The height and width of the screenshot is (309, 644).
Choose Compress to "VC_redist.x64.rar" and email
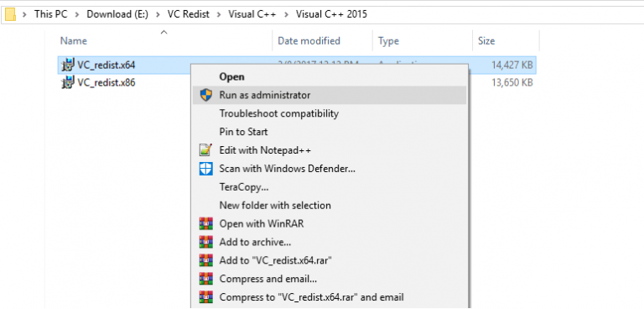pos(330,296)
